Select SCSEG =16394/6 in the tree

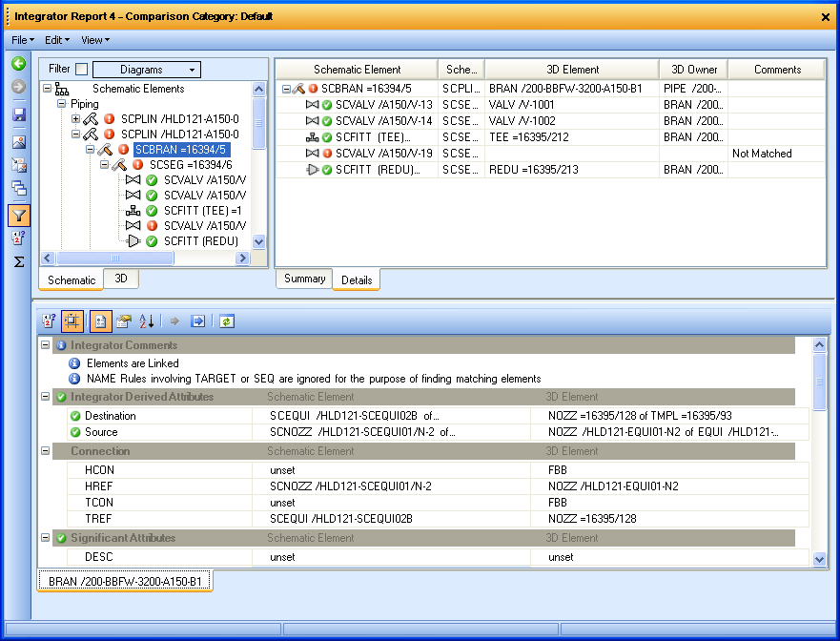190,164
